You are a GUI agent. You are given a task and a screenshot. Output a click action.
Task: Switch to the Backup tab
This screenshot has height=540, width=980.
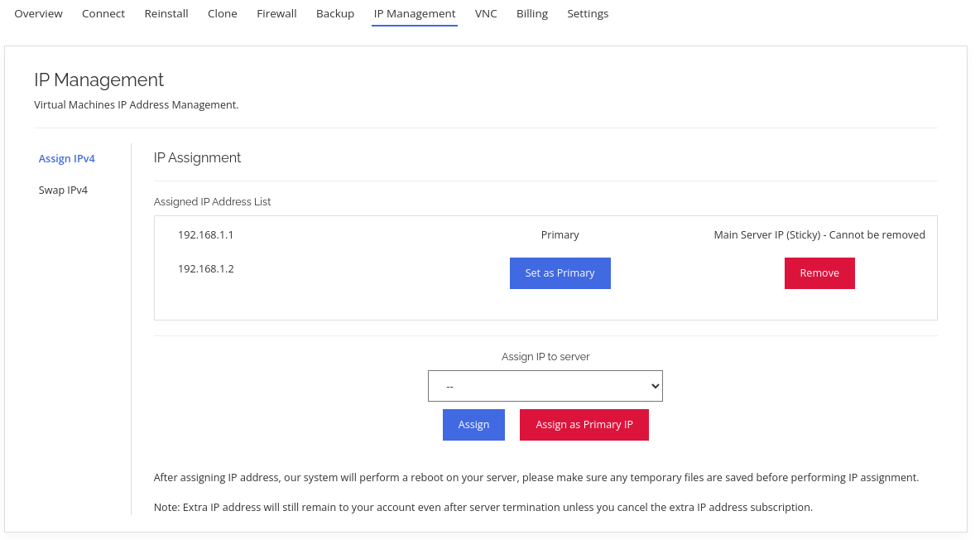pyautogui.click(x=335, y=14)
